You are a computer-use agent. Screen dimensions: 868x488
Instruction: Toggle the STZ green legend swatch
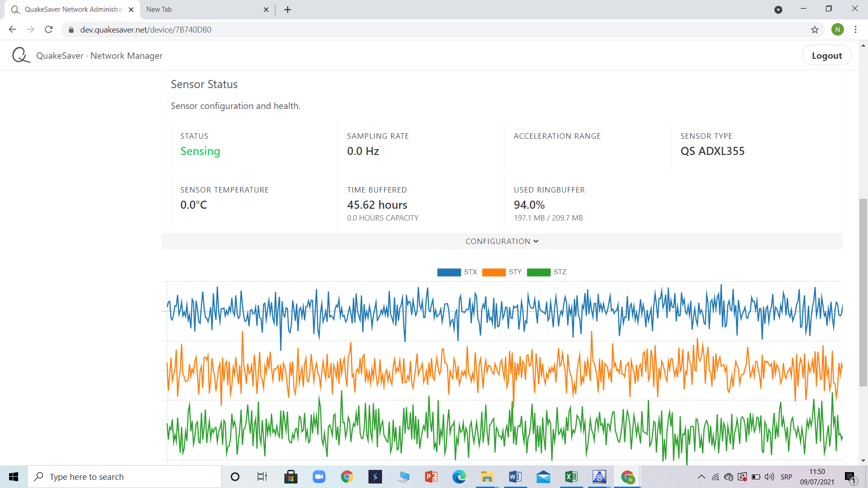[x=538, y=272]
